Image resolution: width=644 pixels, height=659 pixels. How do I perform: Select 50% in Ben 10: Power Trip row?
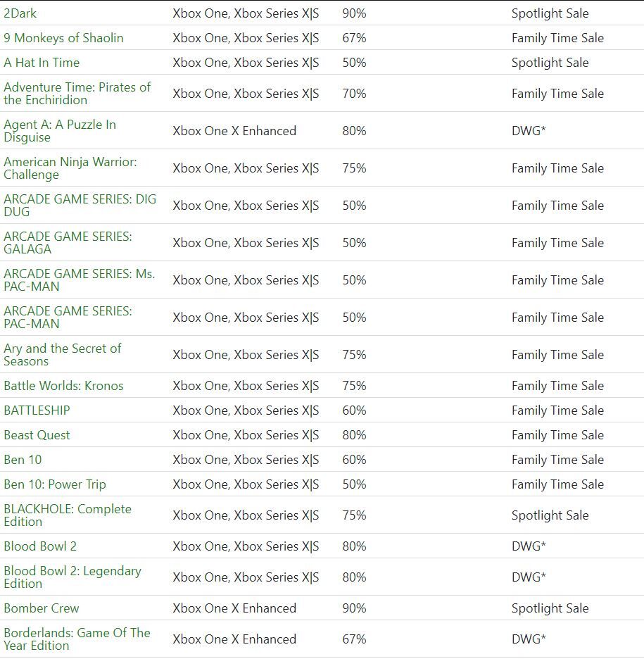(354, 484)
